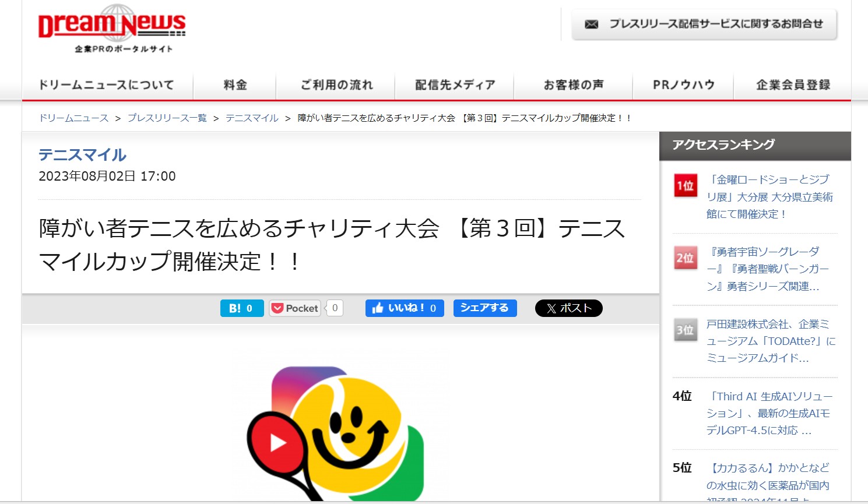Image resolution: width=868 pixels, height=504 pixels.
Task: Open the 企業会員登録 page
Action: [x=792, y=85]
